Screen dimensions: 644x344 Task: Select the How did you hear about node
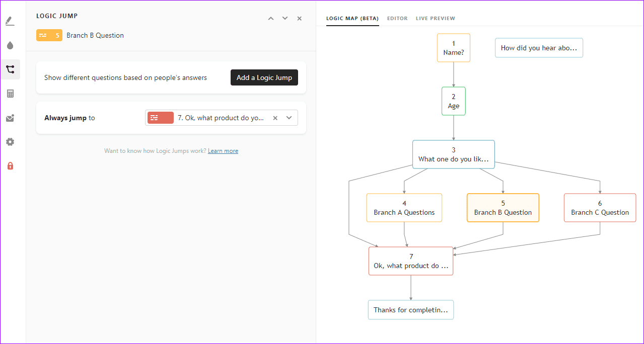539,48
